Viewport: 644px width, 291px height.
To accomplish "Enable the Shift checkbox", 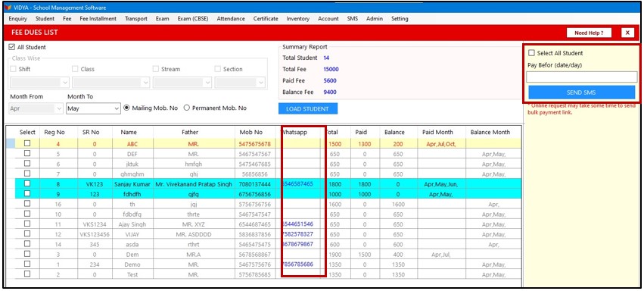I will coord(14,69).
